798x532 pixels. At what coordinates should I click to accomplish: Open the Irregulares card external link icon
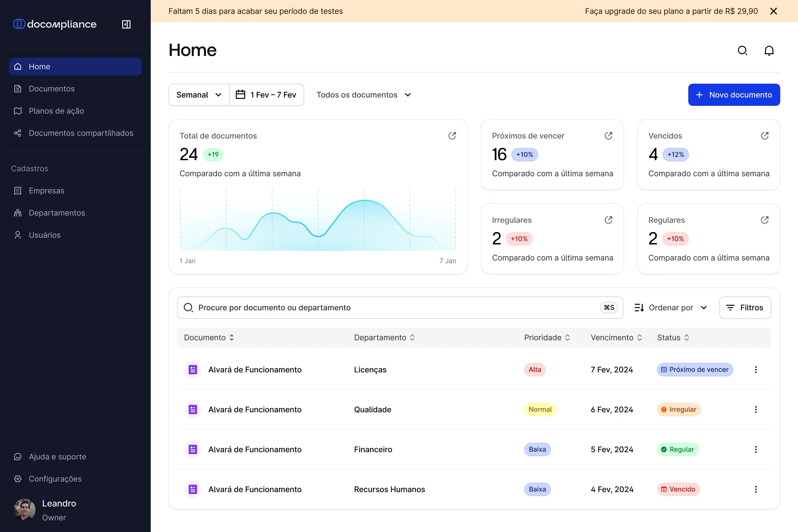[608, 220]
